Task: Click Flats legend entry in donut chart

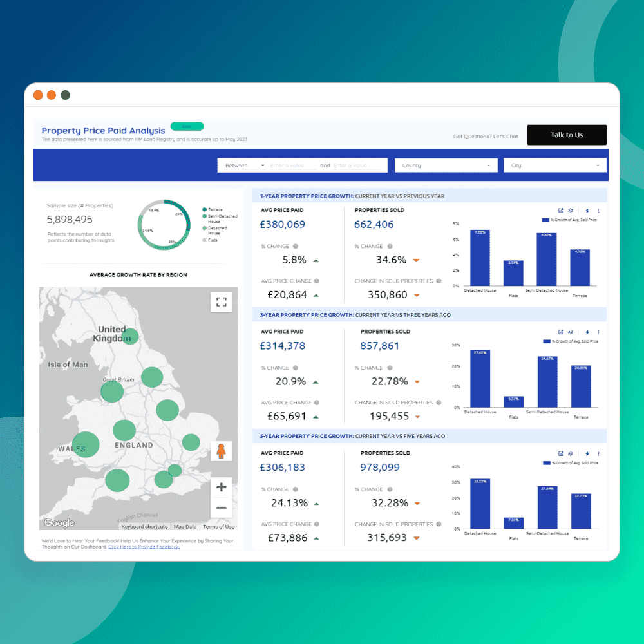Action: coord(210,240)
